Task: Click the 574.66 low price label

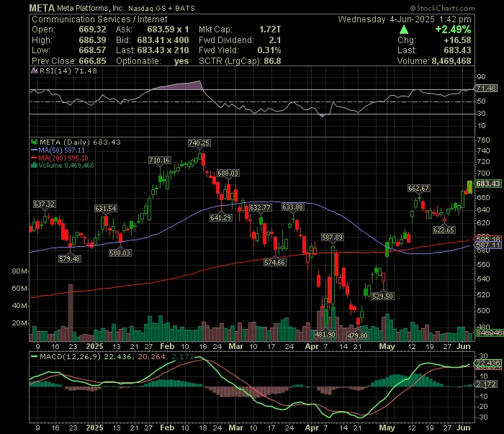Action: coord(275,262)
